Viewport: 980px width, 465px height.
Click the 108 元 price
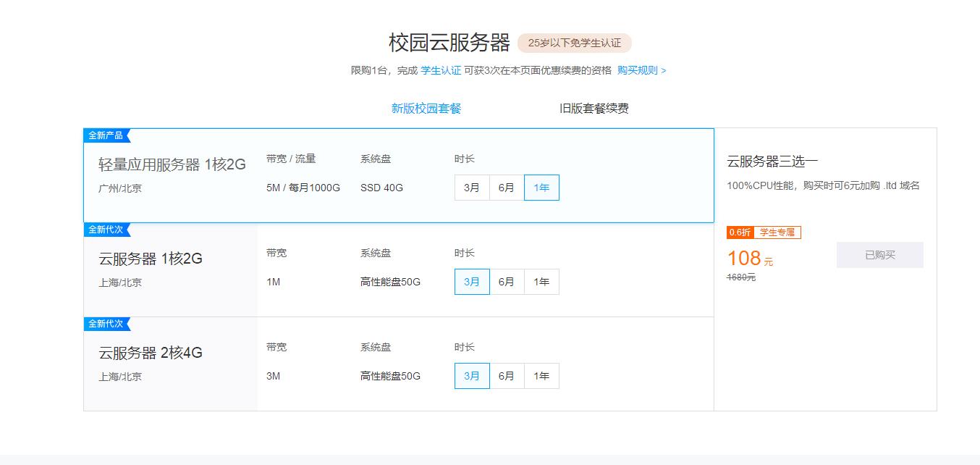click(750, 259)
